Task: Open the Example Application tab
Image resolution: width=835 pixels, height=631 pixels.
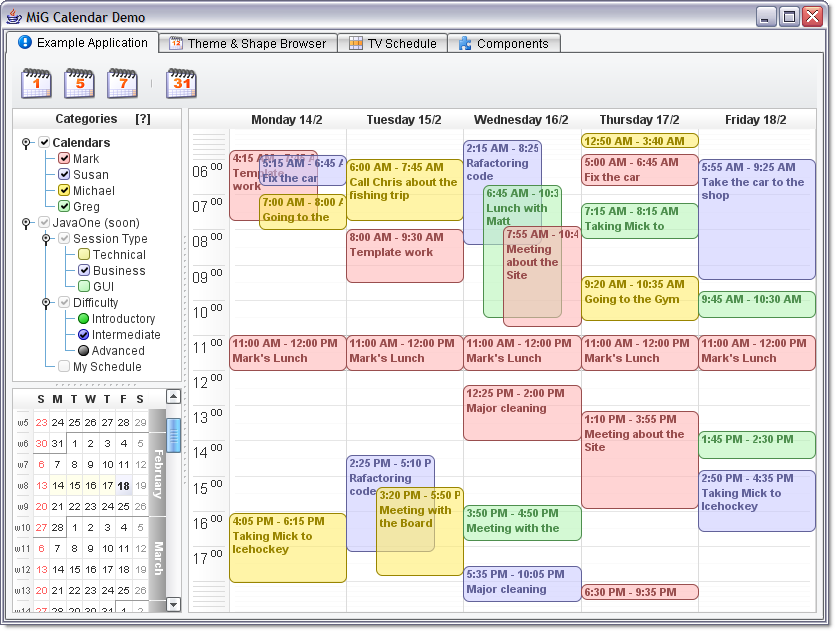Action: pyautogui.click(x=83, y=43)
